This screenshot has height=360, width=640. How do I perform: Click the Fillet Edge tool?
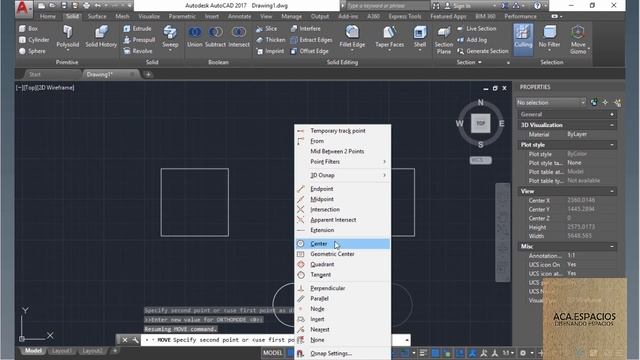352,38
